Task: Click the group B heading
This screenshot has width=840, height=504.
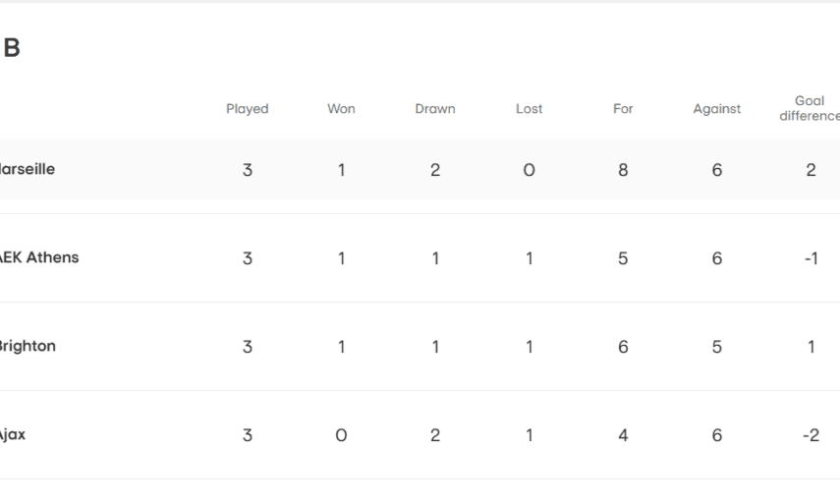Action: pos(12,49)
